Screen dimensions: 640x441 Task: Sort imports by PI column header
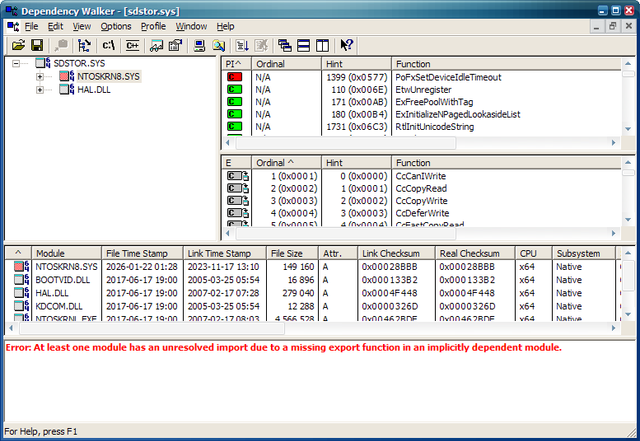[x=237, y=64]
